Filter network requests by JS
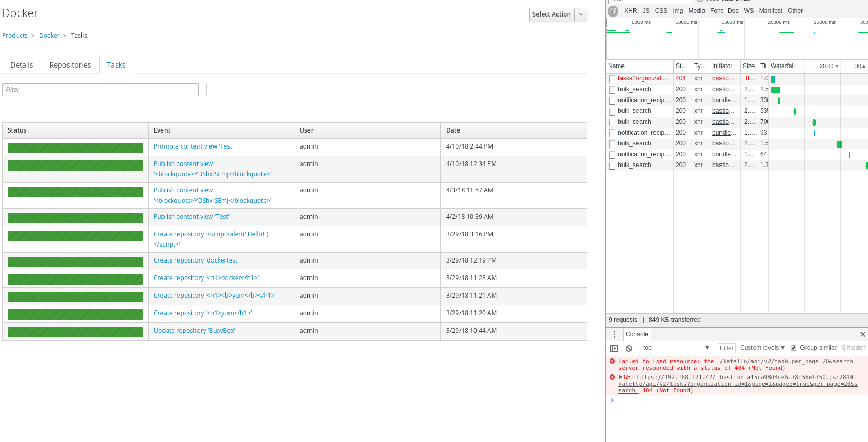The width and height of the screenshot is (868, 442). 646,11
